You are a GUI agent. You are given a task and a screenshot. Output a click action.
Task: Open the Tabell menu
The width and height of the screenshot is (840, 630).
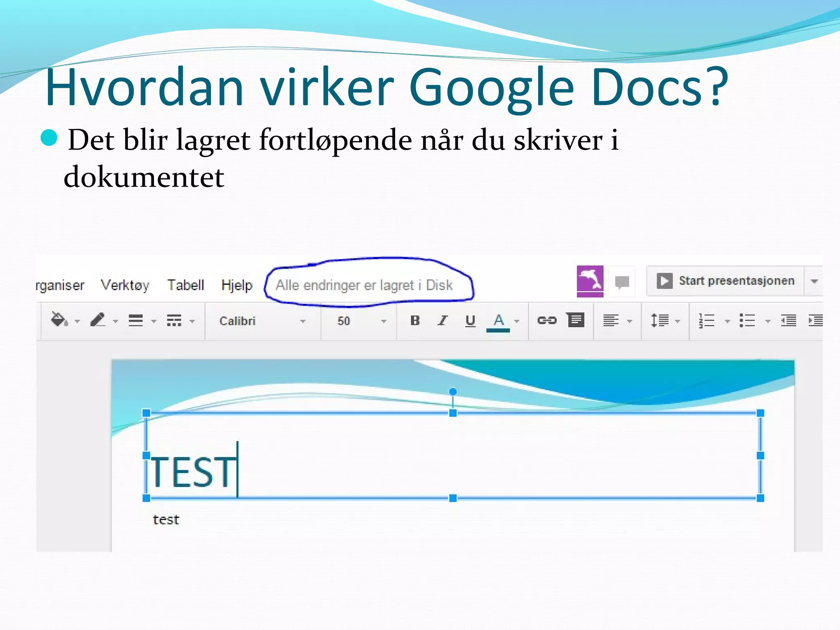(x=185, y=285)
